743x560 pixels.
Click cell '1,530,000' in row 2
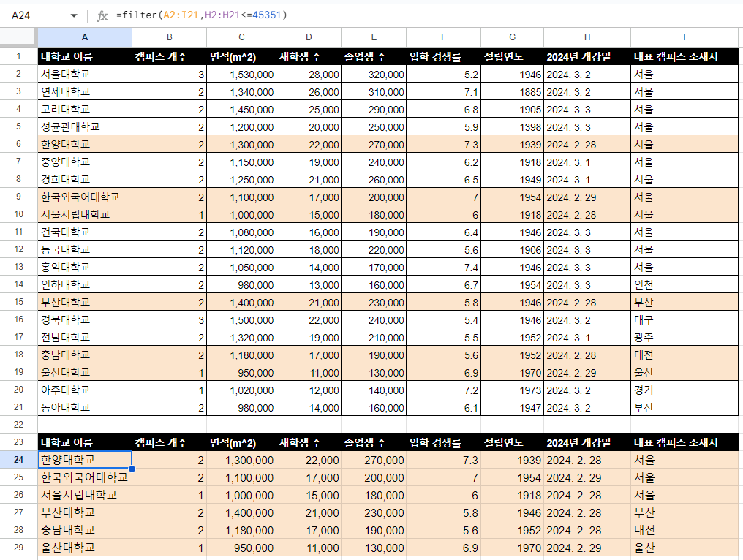point(241,75)
